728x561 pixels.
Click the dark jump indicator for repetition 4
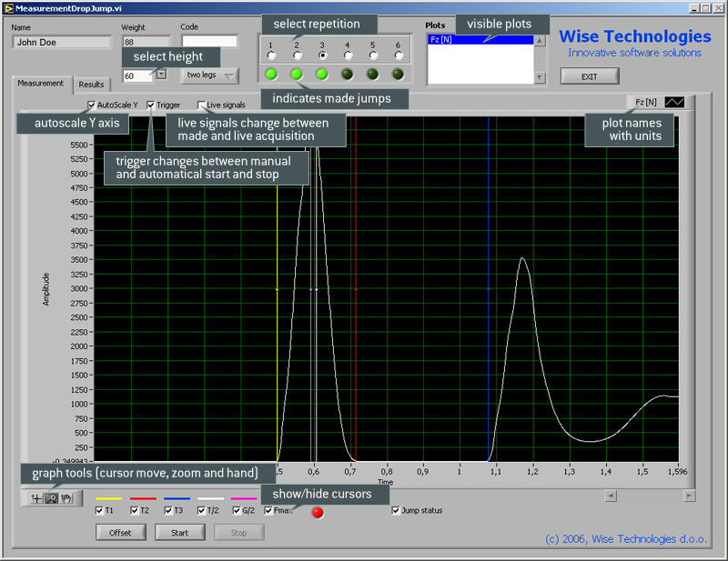pos(348,75)
